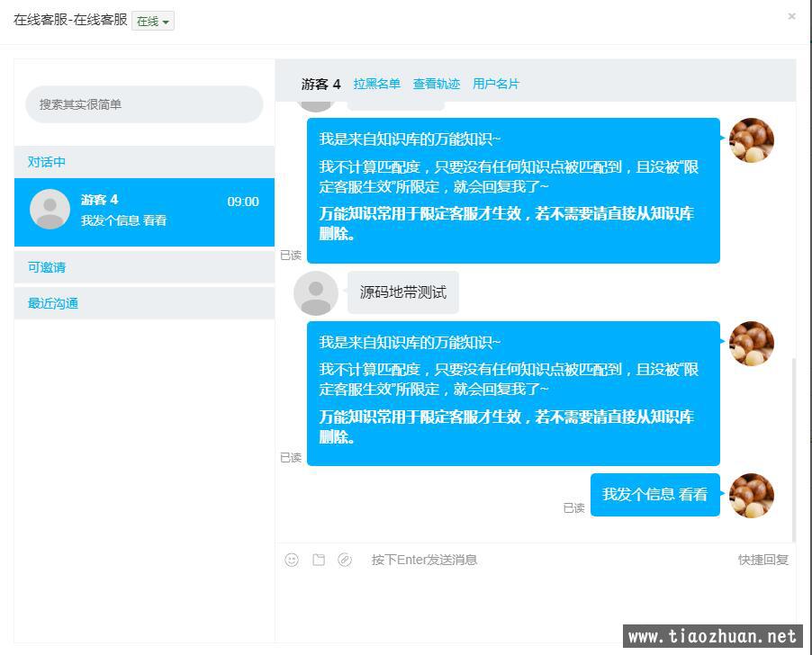
Task: Click the agent avatar beside last message
Action: pos(752,496)
